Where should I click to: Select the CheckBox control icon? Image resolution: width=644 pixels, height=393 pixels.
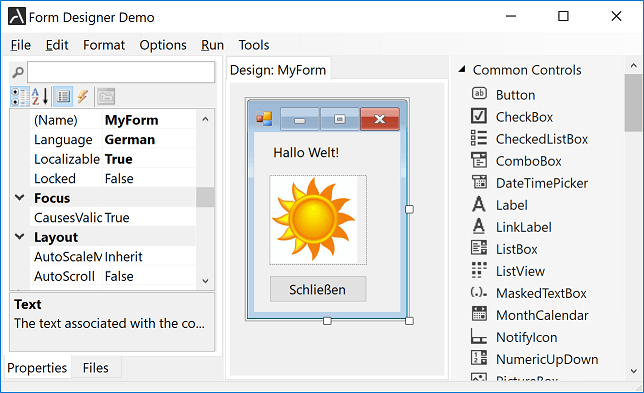pyautogui.click(x=479, y=116)
